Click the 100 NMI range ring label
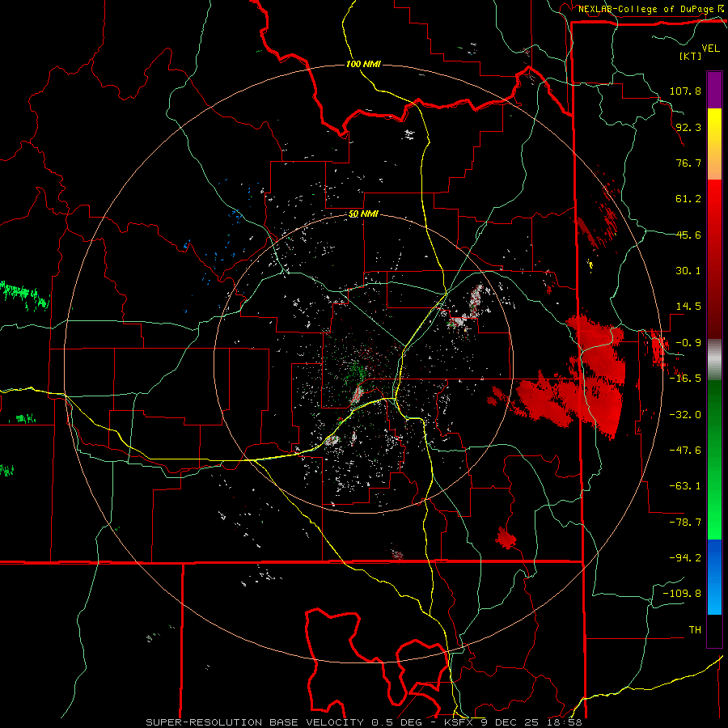The image size is (728, 728). click(x=363, y=64)
